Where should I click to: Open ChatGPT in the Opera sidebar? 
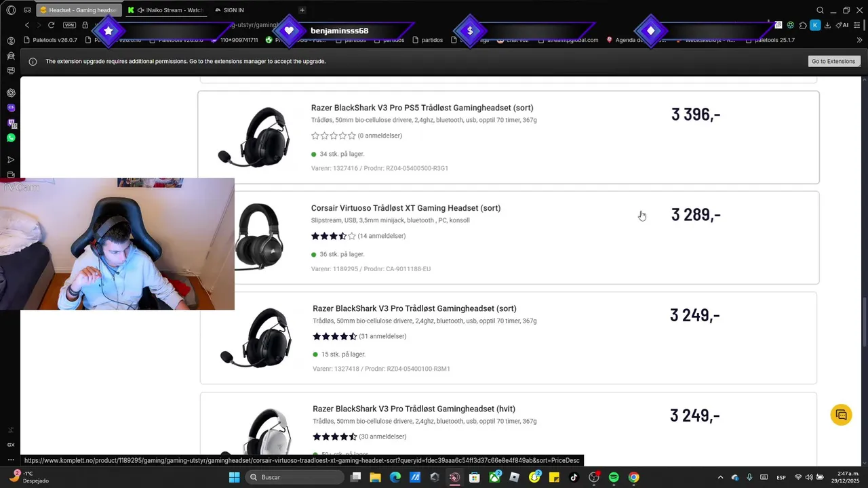pyautogui.click(x=11, y=93)
